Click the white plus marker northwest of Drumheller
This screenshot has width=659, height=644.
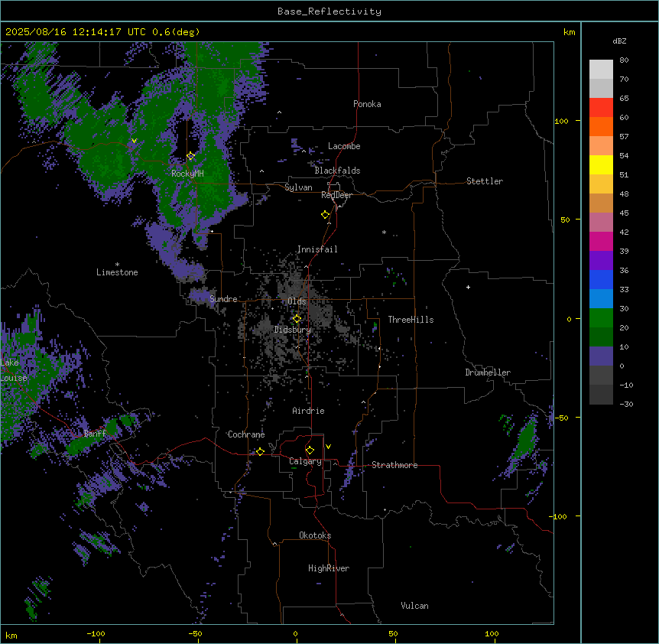468,287
